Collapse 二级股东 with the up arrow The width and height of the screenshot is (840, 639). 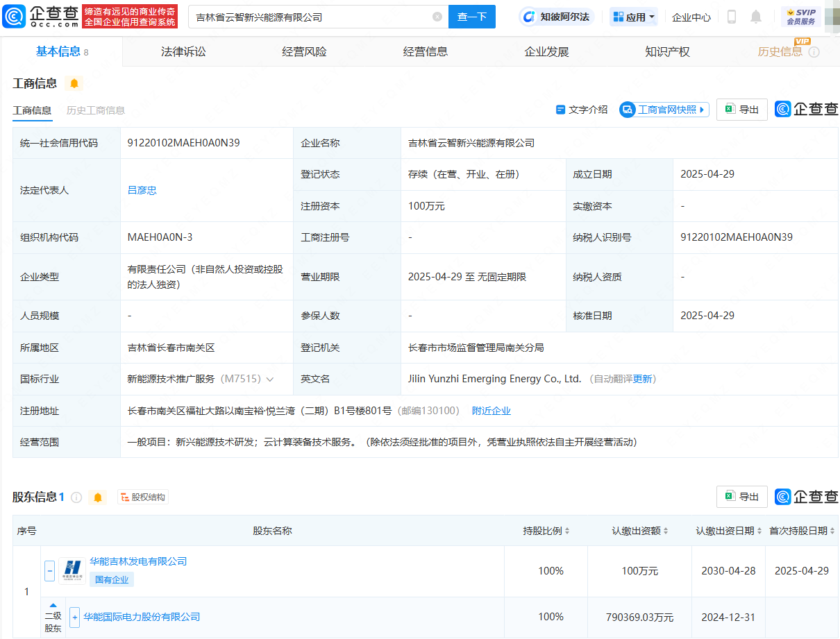pyautogui.click(x=53, y=606)
